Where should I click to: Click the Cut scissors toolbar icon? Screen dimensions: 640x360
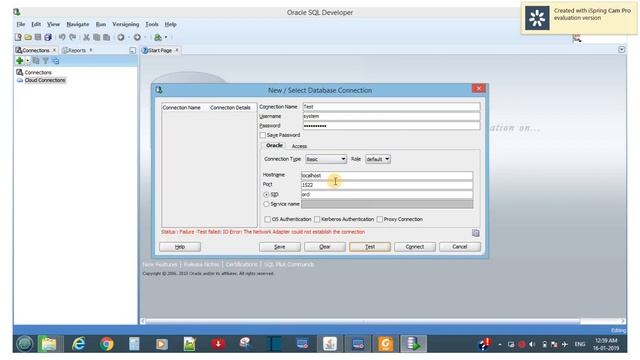click(87, 37)
